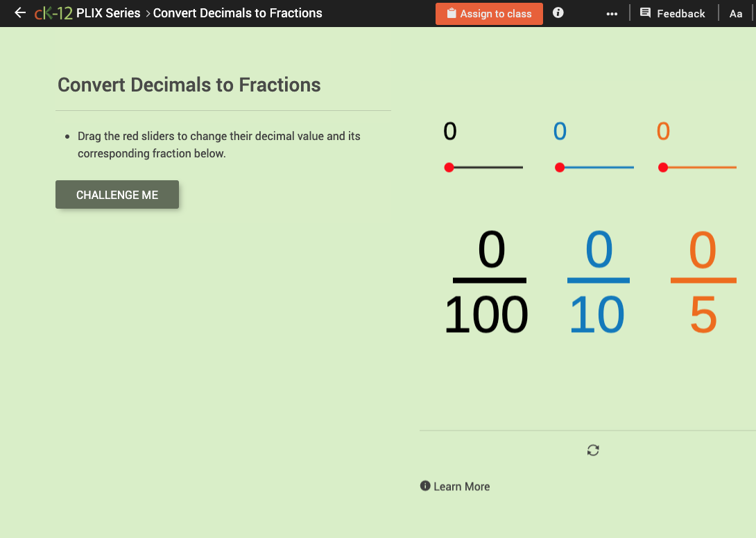The width and height of the screenshot is (756, 538).
Task: Click the black decimal value above its slider
Action: click(450, 130)
